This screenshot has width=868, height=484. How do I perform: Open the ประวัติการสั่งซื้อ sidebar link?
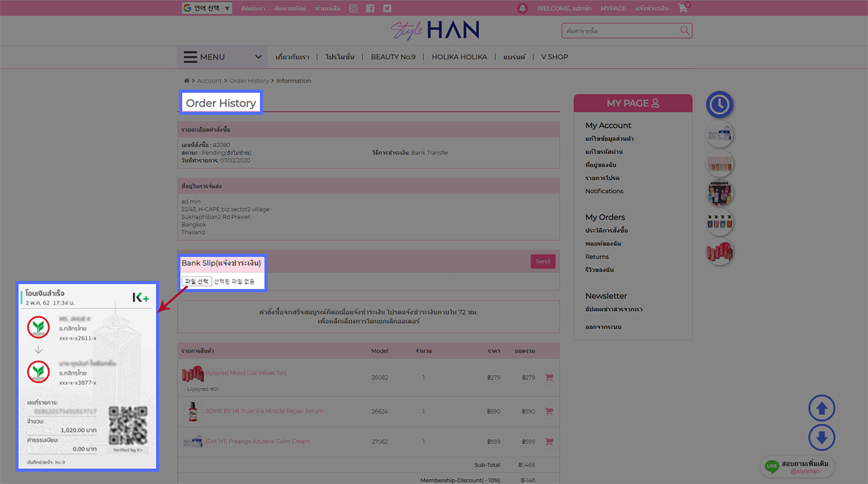(x=607, y=230)
